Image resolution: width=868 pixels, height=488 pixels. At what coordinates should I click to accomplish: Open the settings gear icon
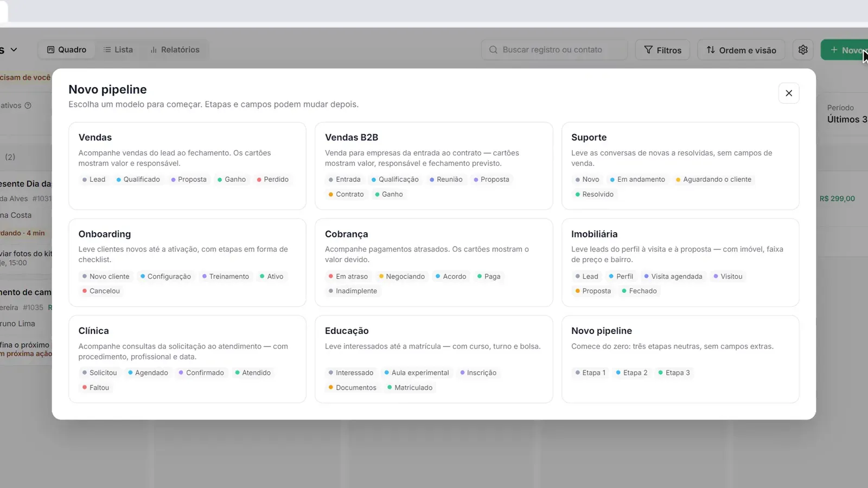(x=803, y=50)
